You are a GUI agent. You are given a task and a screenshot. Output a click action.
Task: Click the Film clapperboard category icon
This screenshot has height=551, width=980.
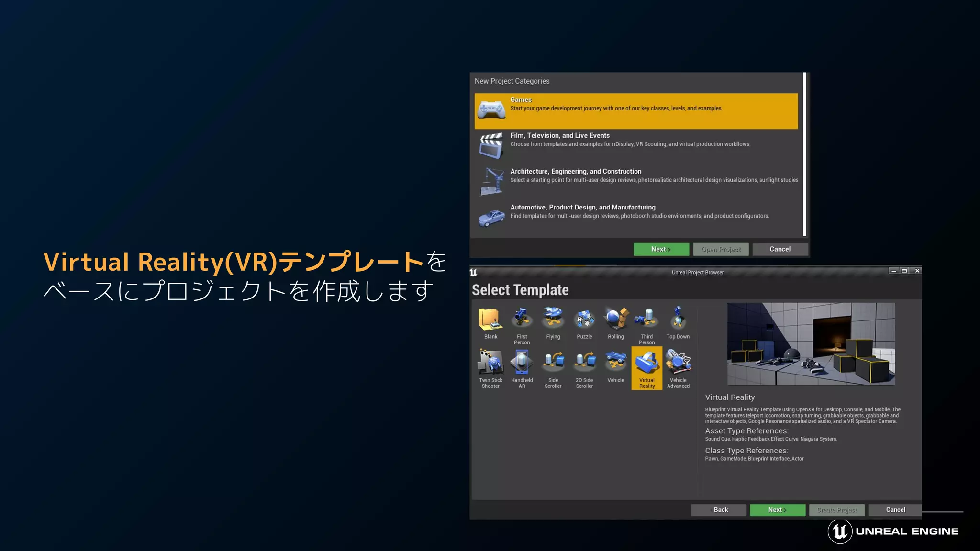[491, 145]
